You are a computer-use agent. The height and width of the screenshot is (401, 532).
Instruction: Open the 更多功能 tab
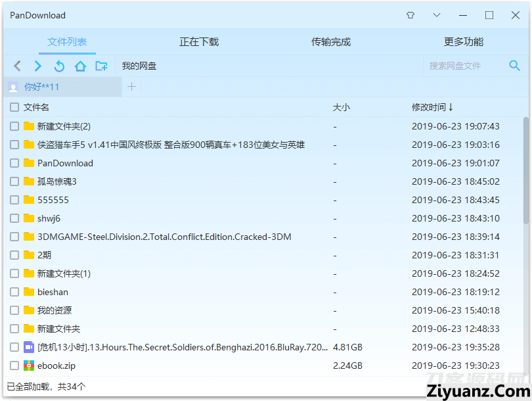click(x=464, y=42)
